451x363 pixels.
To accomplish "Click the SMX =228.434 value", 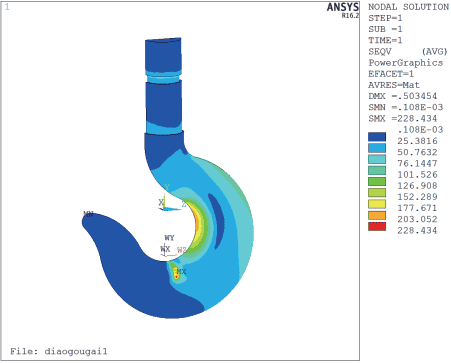I will pos(402,119).
